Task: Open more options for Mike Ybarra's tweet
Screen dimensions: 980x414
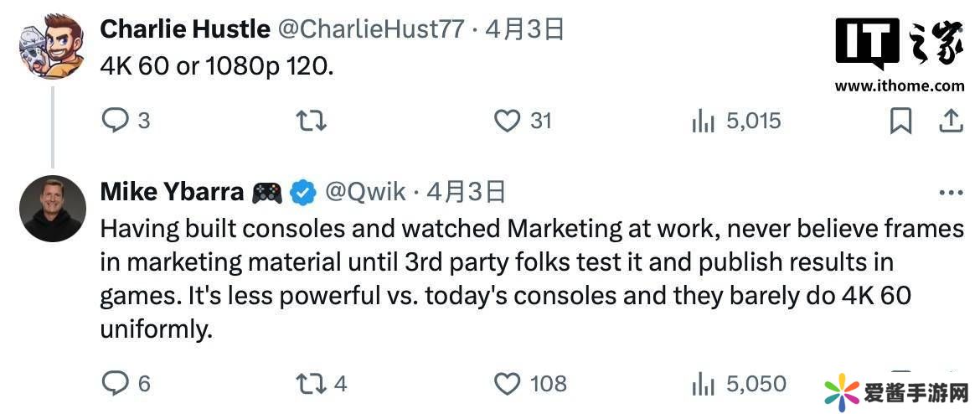Action: [x=951, y=193]
